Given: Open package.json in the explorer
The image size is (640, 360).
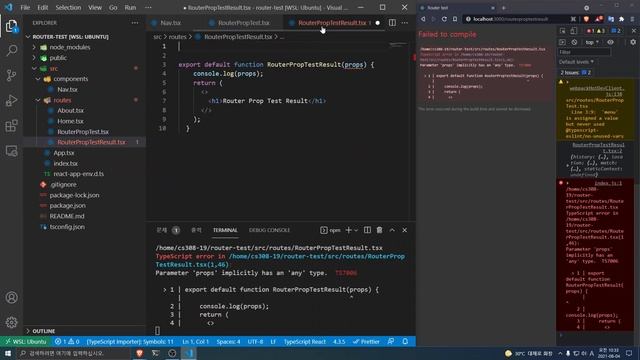Looking at the screenshot, I should coord(67,206).
